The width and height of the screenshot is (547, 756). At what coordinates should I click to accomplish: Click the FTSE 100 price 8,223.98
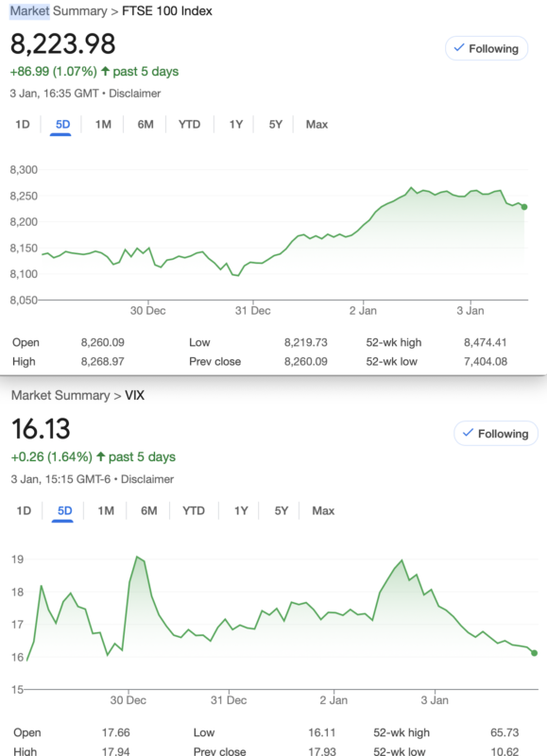62,43
